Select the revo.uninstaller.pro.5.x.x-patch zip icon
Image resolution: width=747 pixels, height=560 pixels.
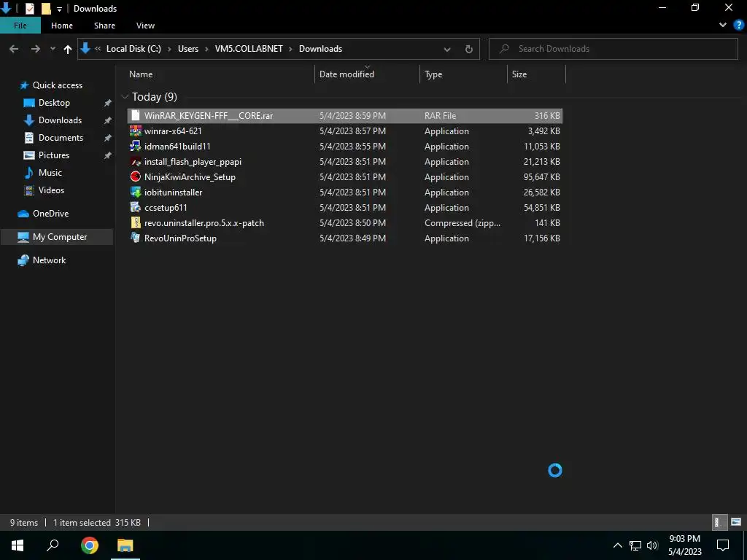pos(136,222)
